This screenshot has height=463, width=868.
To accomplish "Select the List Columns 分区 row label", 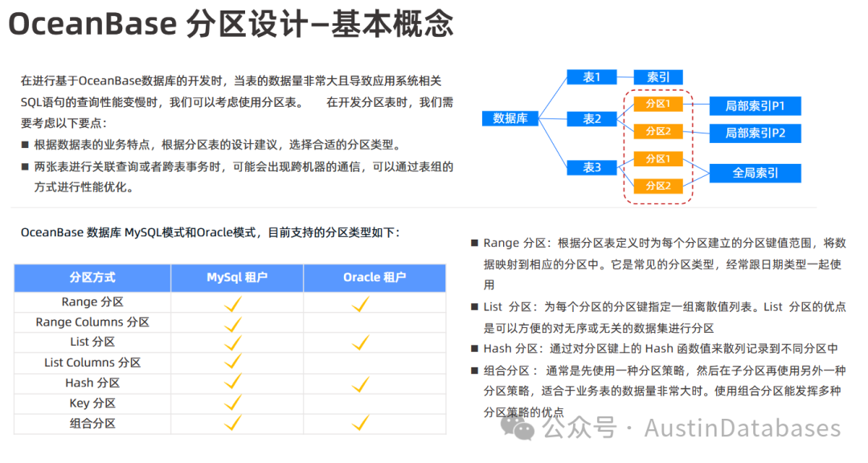I will pos(92,363).
